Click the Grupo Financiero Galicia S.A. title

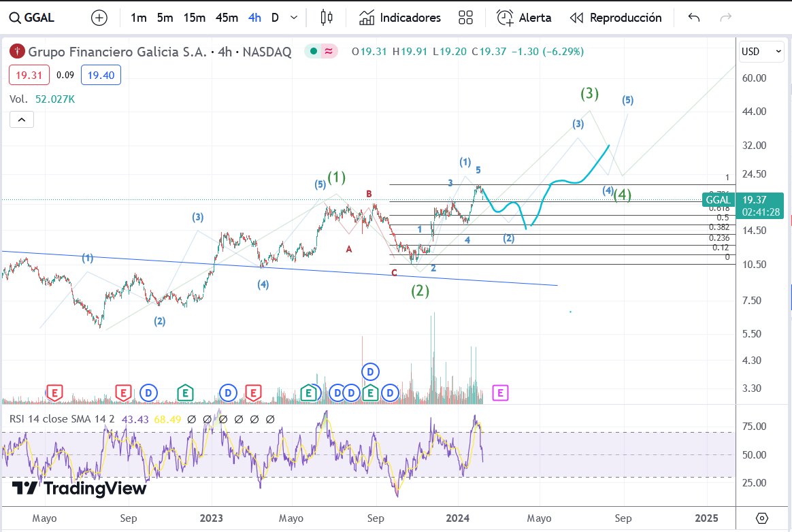pyautogui.click(x=117, y=52)
